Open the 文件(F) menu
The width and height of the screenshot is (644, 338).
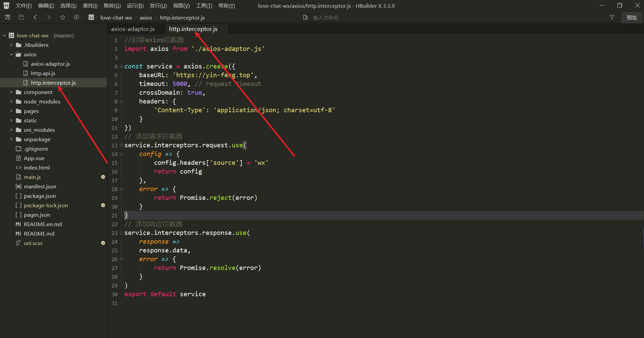pos(24,6)
